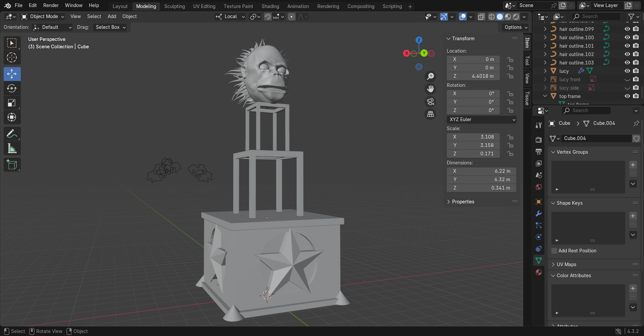
Task: Expand the UV Maps panel
Action: pos(566,265)
